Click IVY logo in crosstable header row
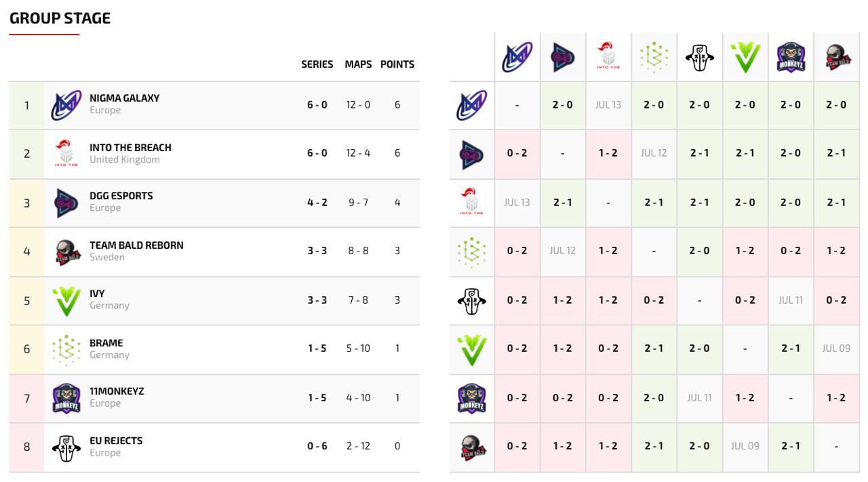The width and height of the screenshot is (868, 482). pos(745,57)
